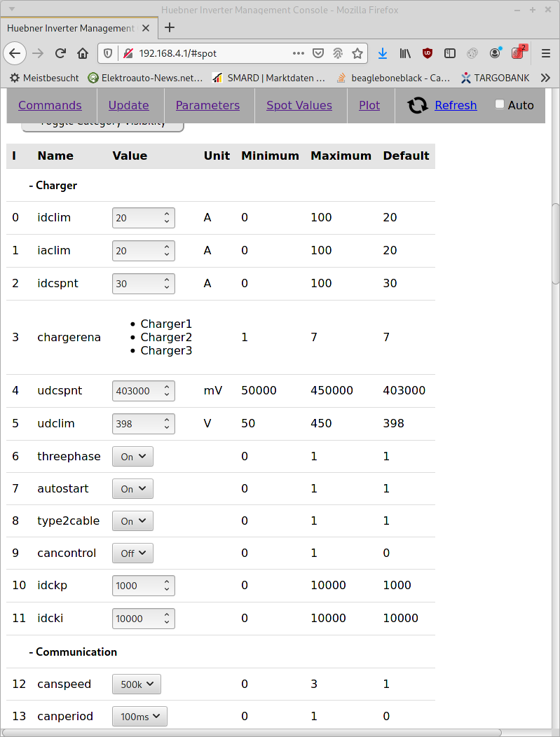Open the Parameters menu item
The height and width of the screenshot is (737, 560).
pos(207,105)
